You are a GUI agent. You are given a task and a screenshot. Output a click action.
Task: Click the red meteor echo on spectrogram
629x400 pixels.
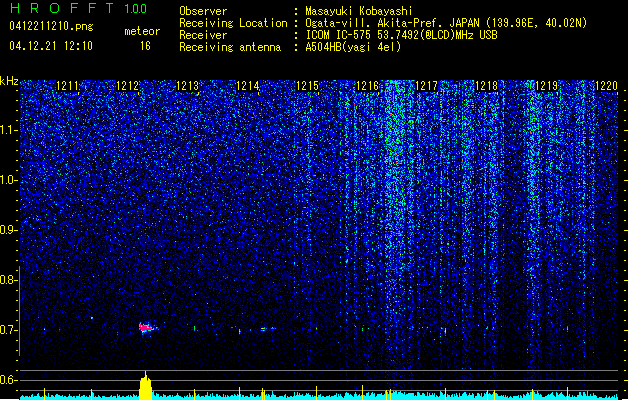point(145,328)
